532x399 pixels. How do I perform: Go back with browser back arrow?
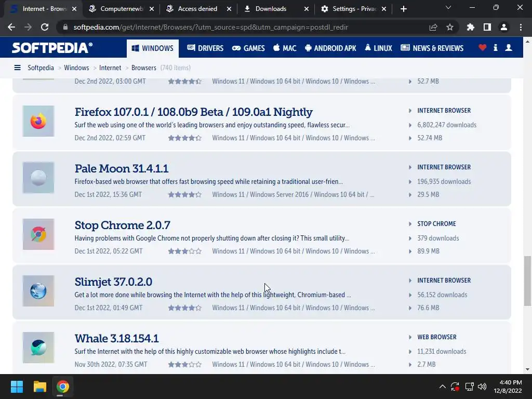pyautogui.click(x=11, y=27)
